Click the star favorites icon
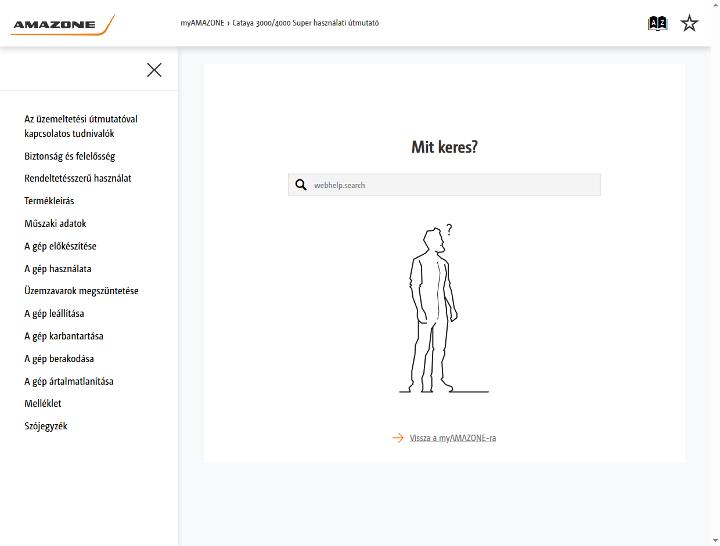 coord(689,23)
